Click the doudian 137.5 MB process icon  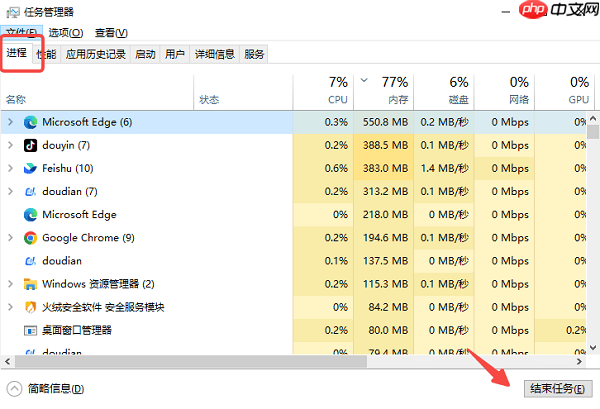coord(30,261)
